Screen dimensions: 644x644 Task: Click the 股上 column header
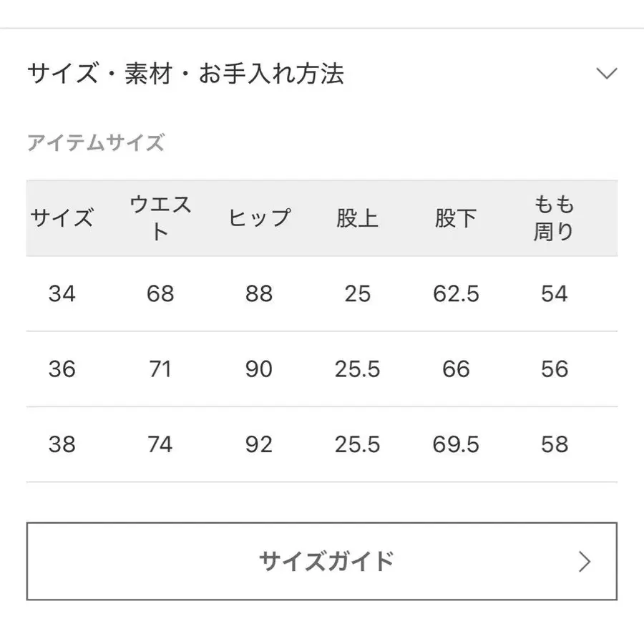click(358, 217)
